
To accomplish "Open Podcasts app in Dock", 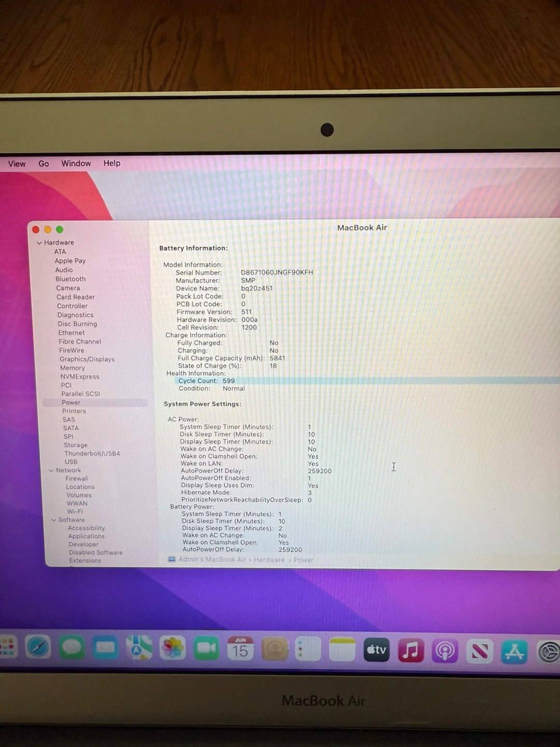I will click(445, 651).
